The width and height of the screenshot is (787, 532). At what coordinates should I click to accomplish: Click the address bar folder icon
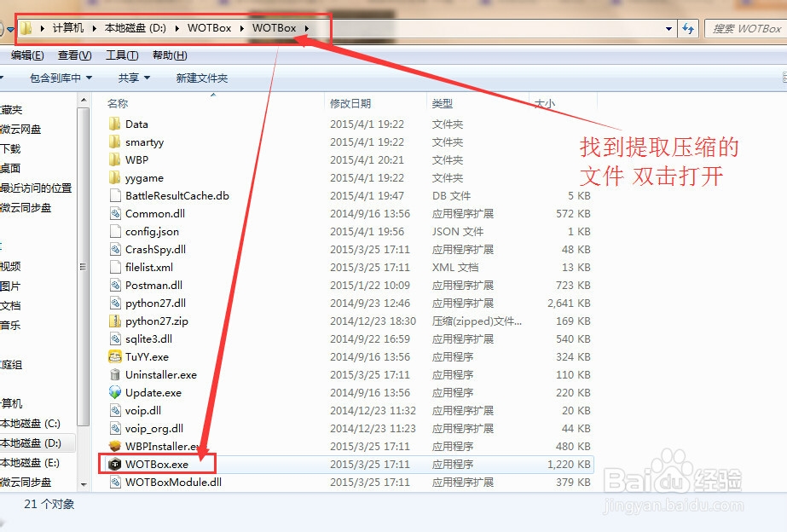pyautogui.click(x=26, y=28)
